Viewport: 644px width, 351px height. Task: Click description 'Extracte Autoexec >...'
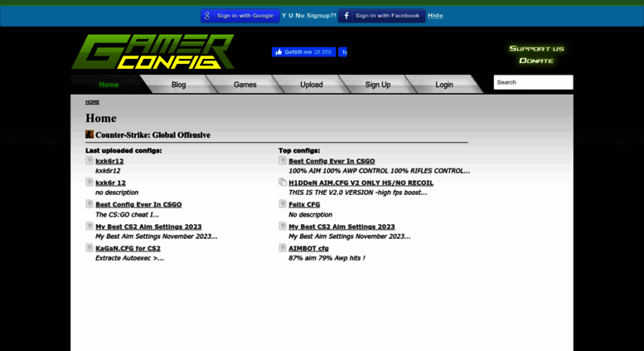coord(129,258)
